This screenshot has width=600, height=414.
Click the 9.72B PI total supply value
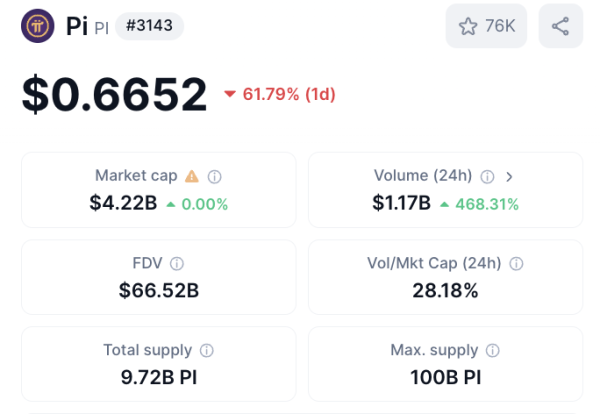point(158,378)
